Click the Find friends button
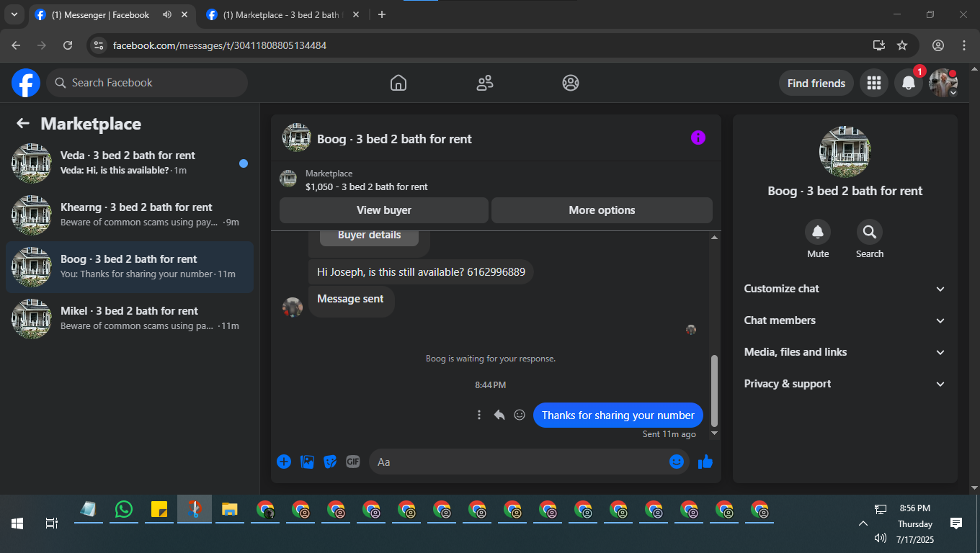 pos(816,83)
